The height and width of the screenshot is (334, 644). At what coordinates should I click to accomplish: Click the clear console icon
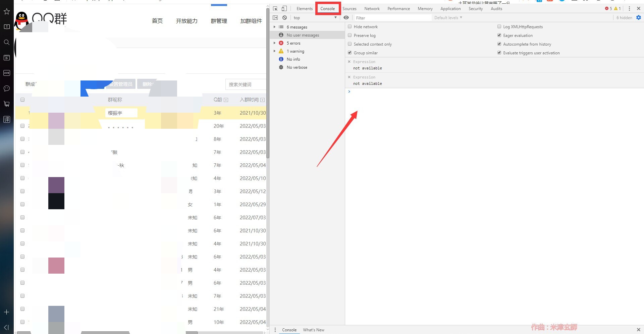pyautogui.click(x=284, y=18)
